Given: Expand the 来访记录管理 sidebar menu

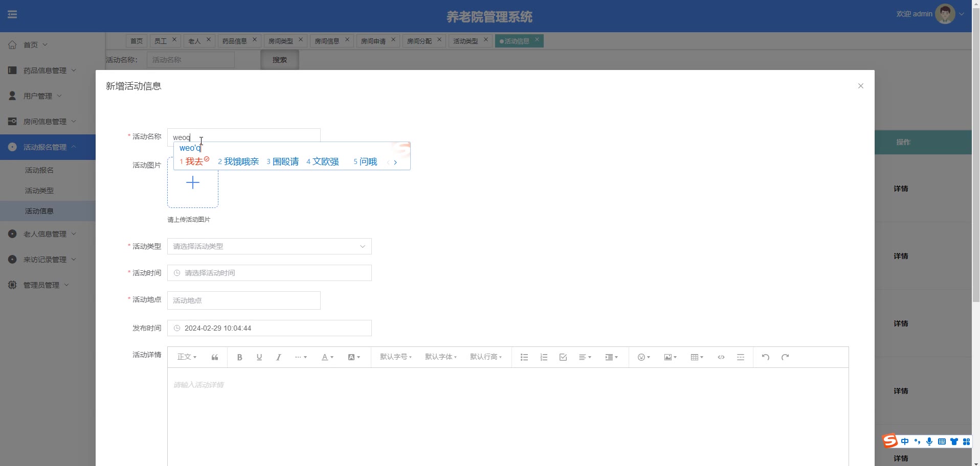Looking at the screenshot, I should click(x=48, y=260).
